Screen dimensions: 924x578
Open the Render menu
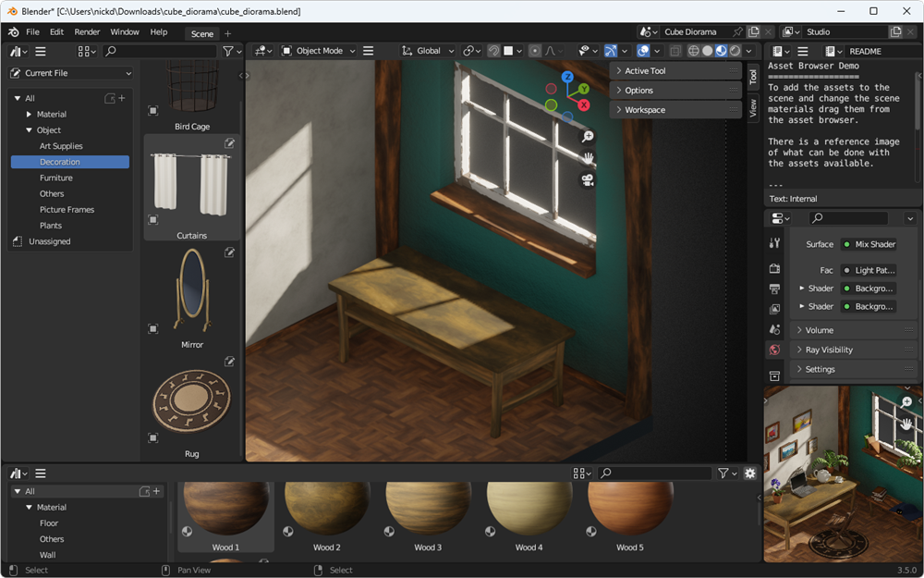87,31
